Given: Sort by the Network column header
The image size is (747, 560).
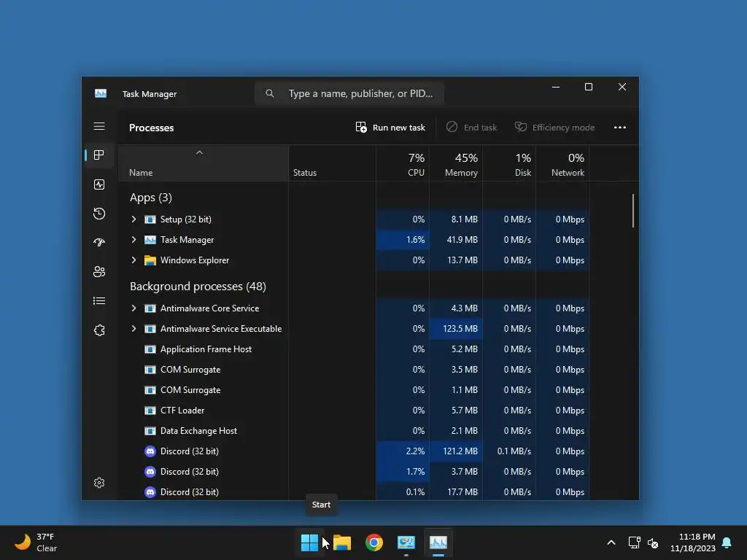Looking at the screenshot, I should pyautogui.click(x=562, y=164).
